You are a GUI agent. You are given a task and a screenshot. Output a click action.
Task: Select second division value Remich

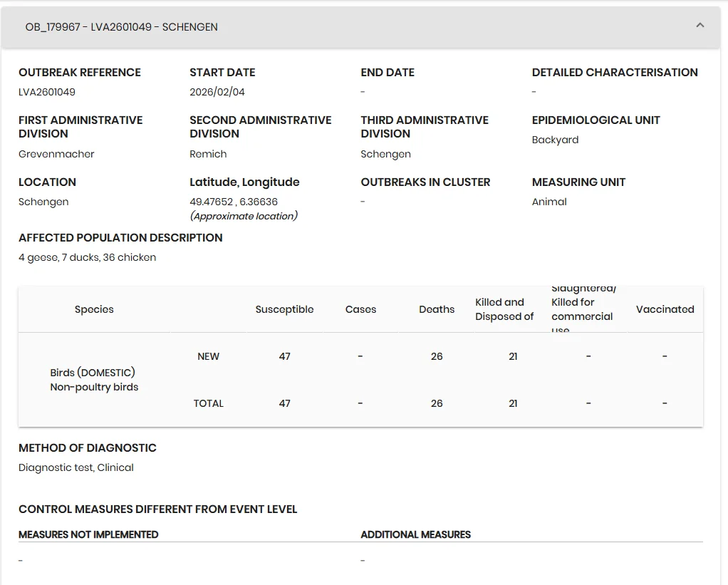pyautogui.click(x=208, y=154)
